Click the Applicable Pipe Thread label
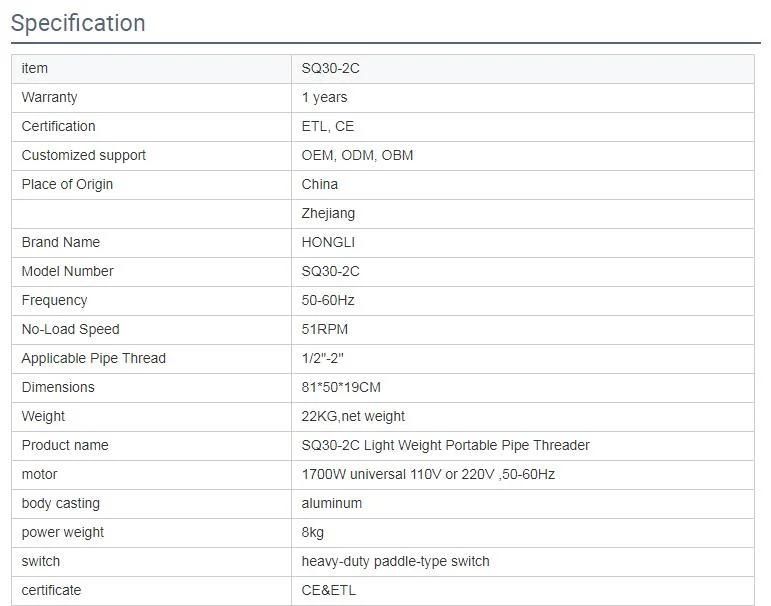 point(93,359)
